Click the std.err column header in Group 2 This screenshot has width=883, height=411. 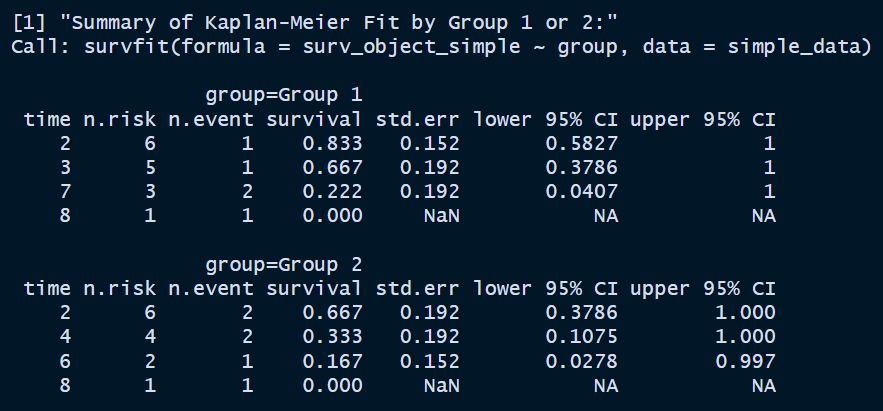coord(417,289)
